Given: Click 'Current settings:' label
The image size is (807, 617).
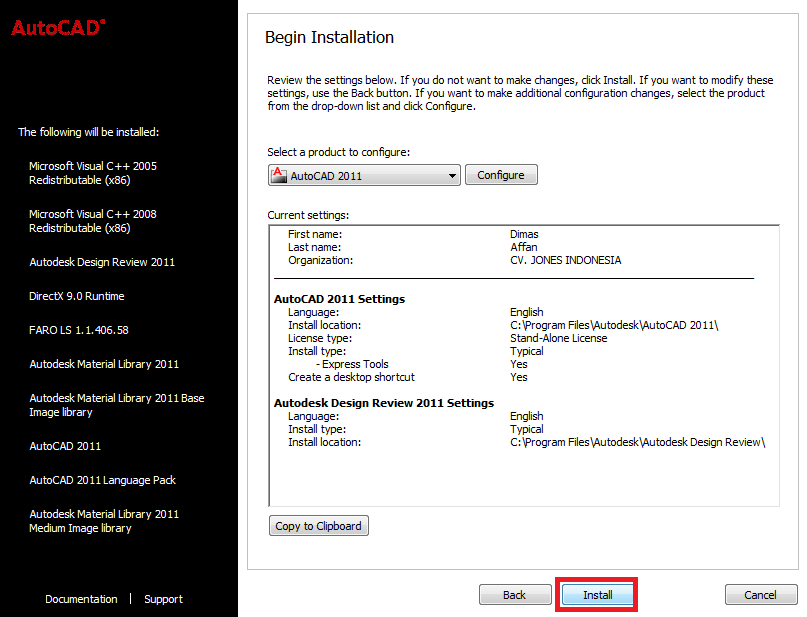Looking at the screenshot, I should (308, 215).
